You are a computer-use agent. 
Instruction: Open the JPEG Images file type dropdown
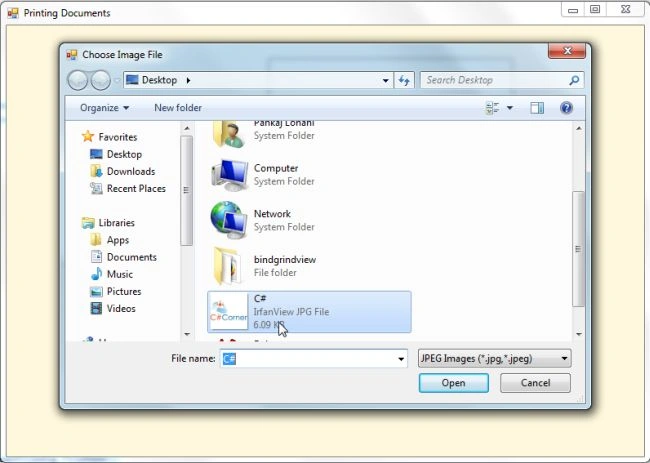point(495,359)
